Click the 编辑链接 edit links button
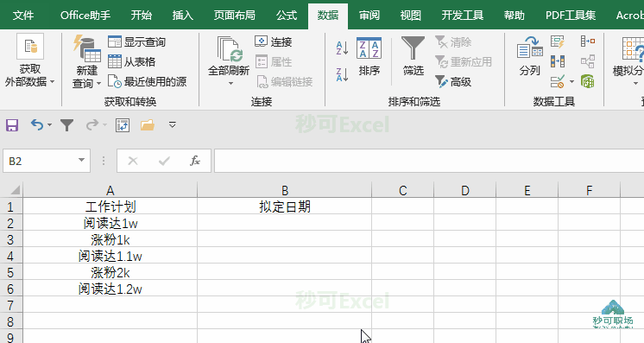 coord(284,81)
